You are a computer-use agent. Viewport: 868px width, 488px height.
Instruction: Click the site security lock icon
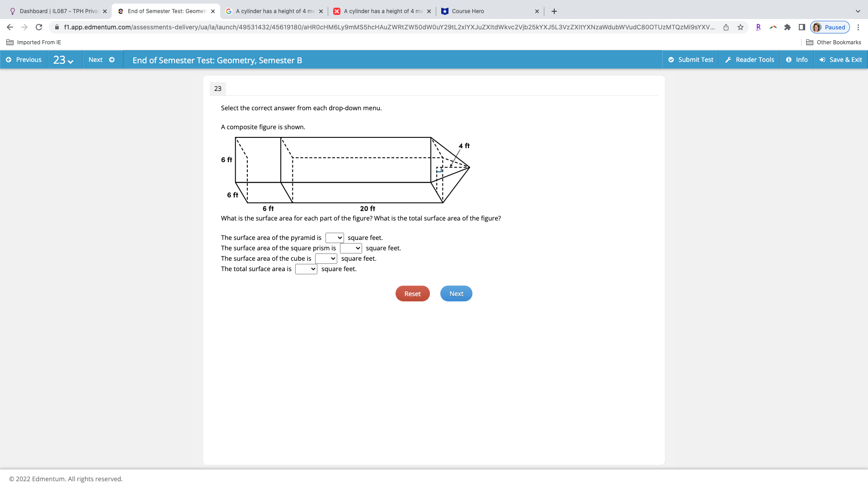coord(57,27)
